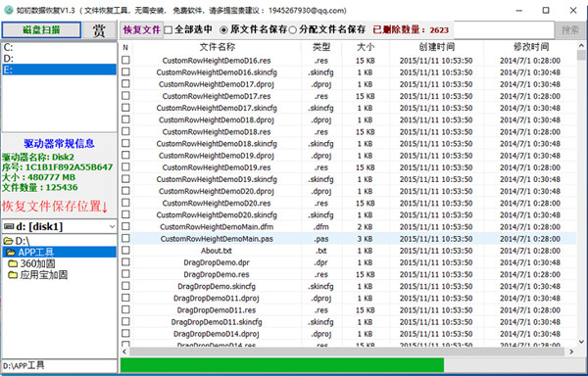Select drive D: in the drive list
The image size is (588, 376).
click(59, 59)
